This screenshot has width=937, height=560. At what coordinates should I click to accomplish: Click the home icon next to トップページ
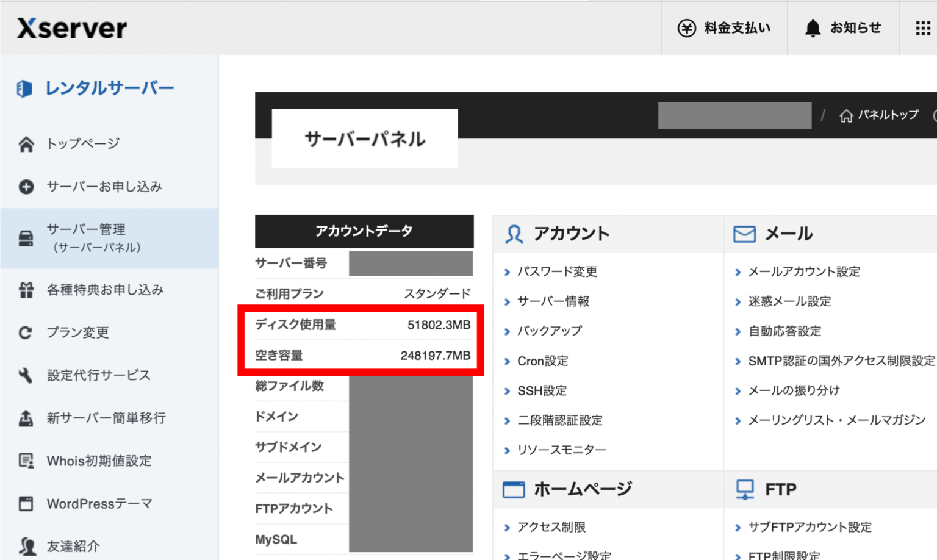(x=26, y=143)
